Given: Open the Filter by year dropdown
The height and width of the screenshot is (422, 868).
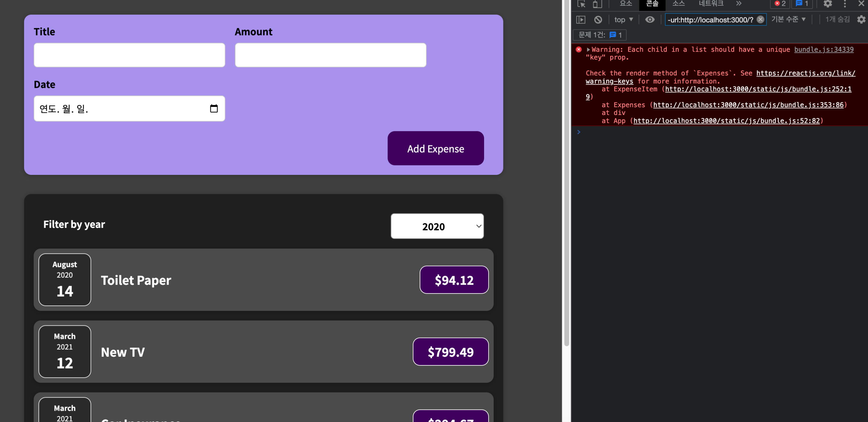Looking at the screenshot, I should pos(437,226).
